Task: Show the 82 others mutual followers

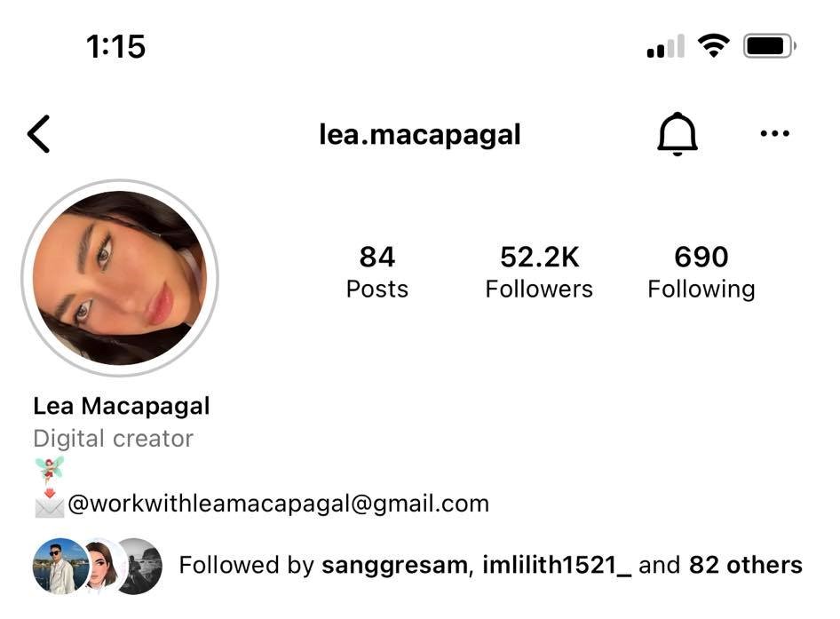Action: (x=746, y=565)
